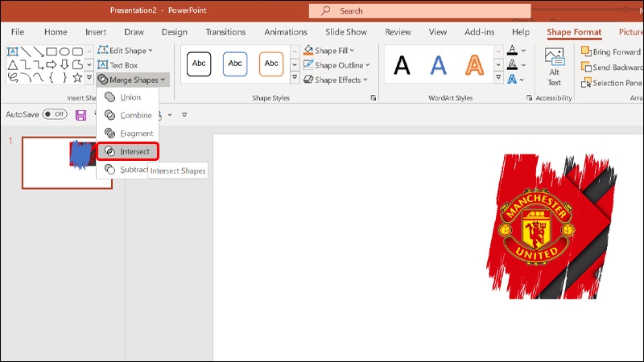Click the Selection Pane button
Image resolution: width=644 pixels, height=362 pixels.
pyautogui.click(x=612, y=83)
